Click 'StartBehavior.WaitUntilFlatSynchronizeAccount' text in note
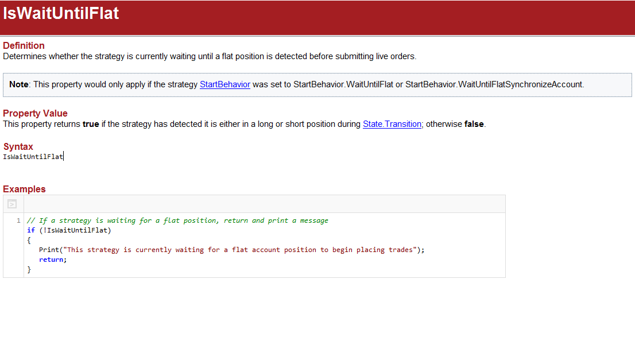 [494, 84]
